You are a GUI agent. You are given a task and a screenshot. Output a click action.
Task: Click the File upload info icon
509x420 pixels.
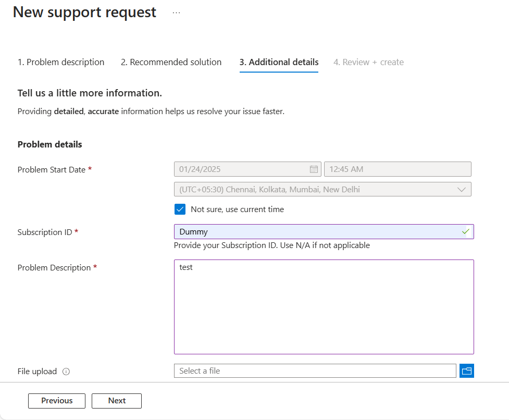point(66,372)
